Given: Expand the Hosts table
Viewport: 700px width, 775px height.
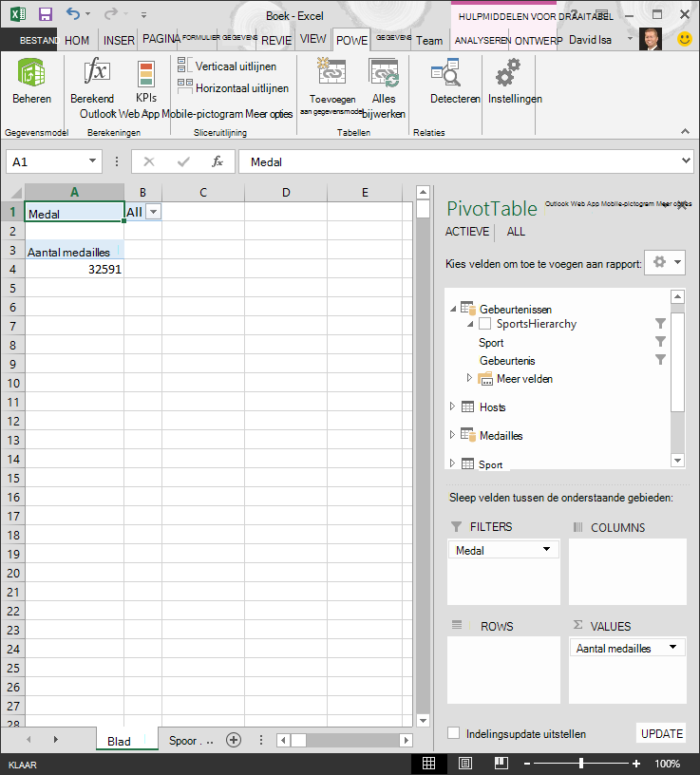Looking at the screenshot, I should pos(452,406).
